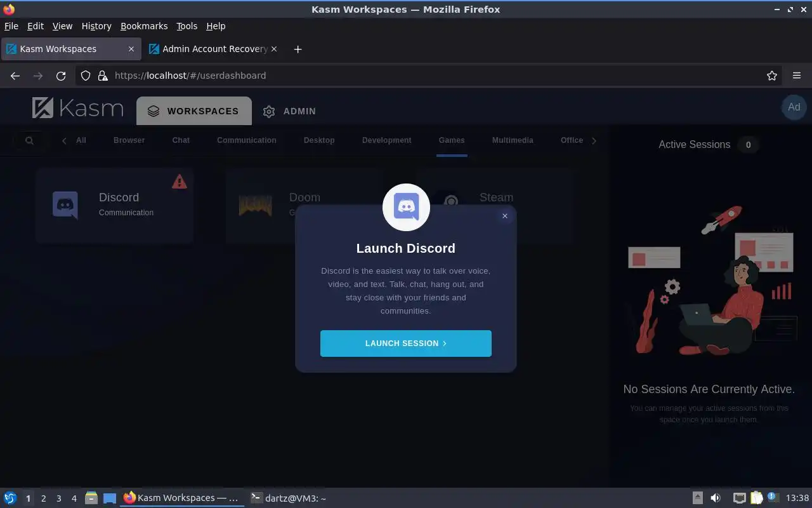Open the file manager taskbar icon
This screenshot has height=508, width=812.
click(x=91, y=498)
